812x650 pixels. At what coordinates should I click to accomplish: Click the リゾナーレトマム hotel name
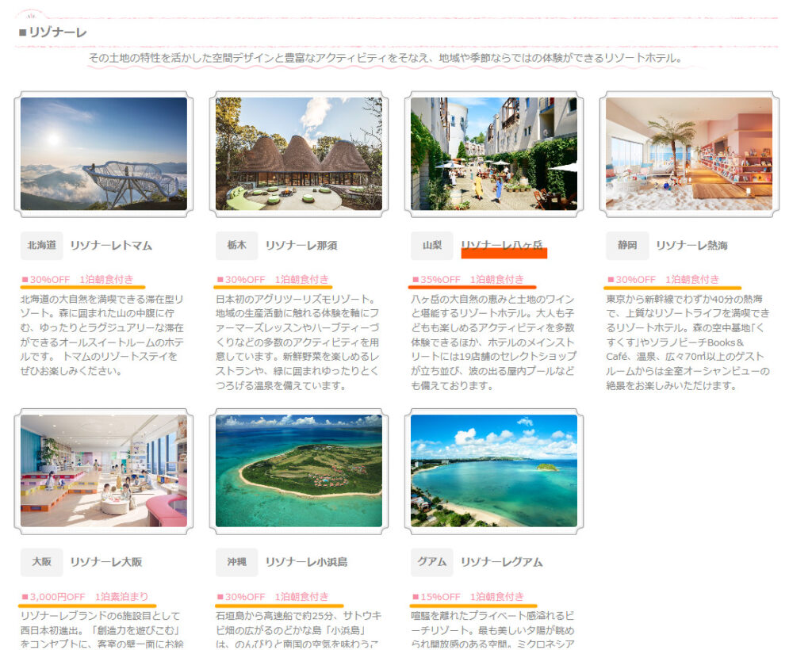click(111, 246)
